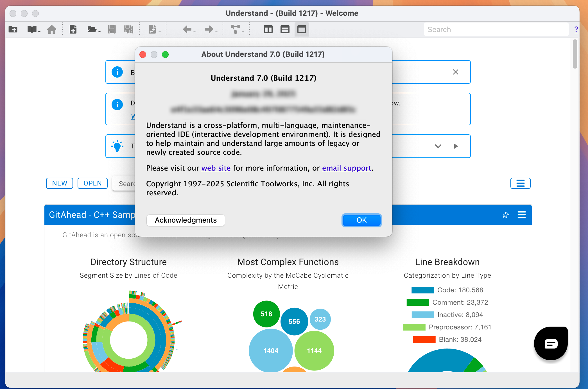Click the green 1144 complexity bubble
The width and height of the screenshot is (588, 389).
click(314, 350)
